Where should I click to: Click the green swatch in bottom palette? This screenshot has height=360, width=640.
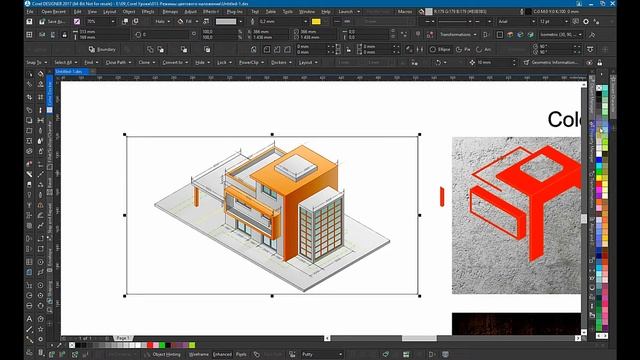162,345
